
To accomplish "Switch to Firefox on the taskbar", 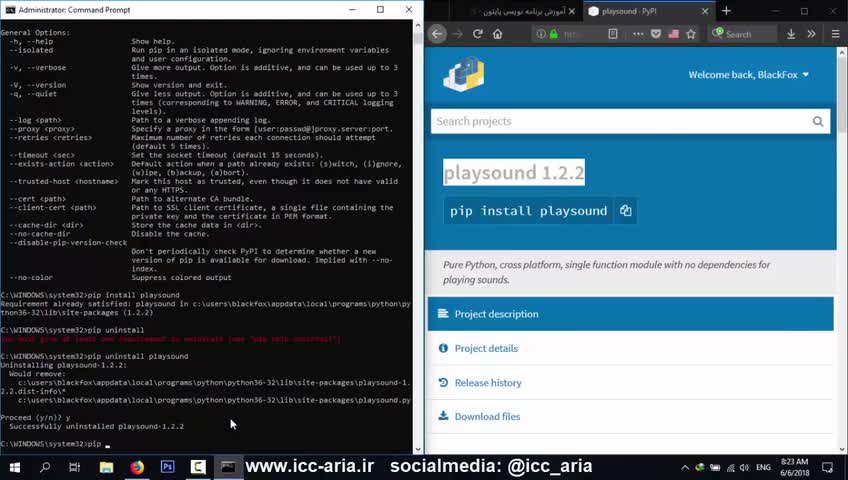I will [x=137, y=467].
